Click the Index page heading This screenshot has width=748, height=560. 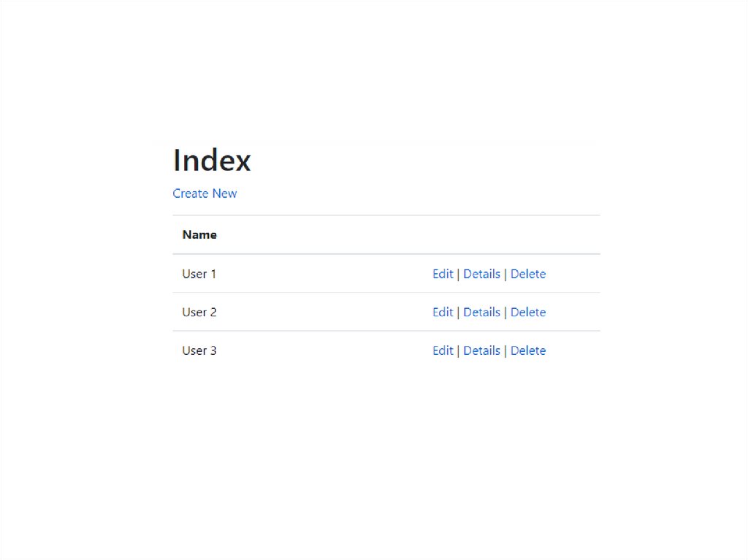coord(212,160)
